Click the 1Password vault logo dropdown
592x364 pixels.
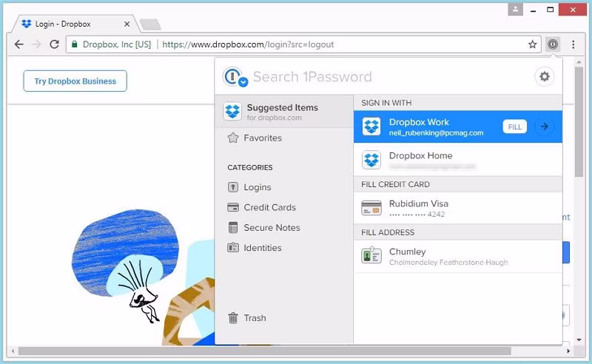coord(235,77)
